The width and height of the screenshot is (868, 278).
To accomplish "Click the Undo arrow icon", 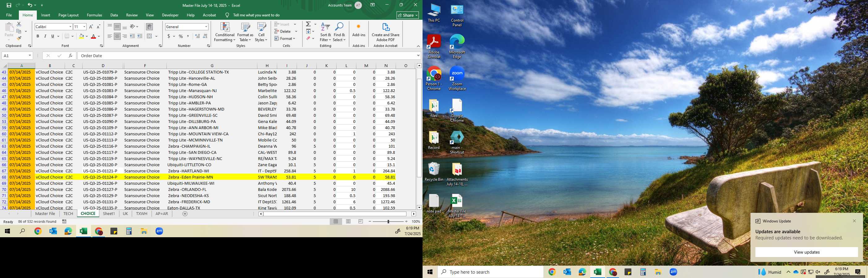I will tap(30, 5).
